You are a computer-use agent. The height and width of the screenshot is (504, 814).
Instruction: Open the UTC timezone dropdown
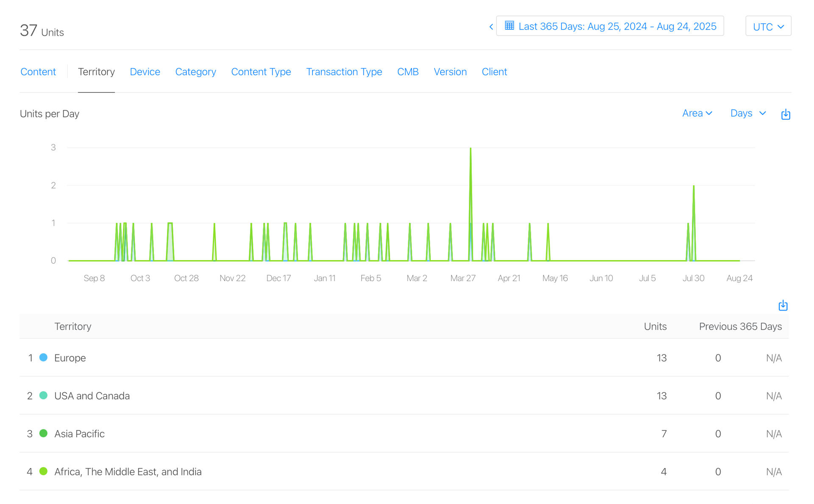[x=768, y=27]
